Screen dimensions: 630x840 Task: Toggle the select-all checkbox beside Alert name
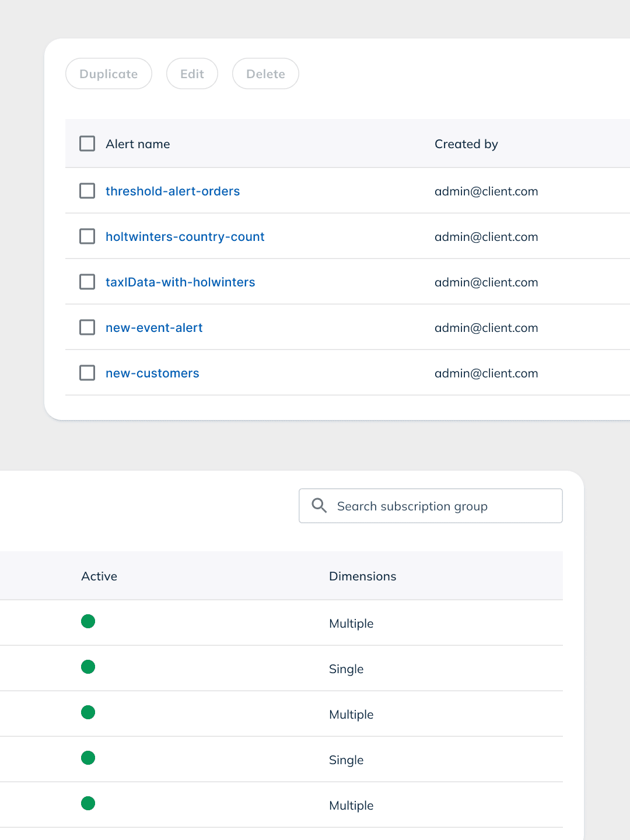click(87, 143)
